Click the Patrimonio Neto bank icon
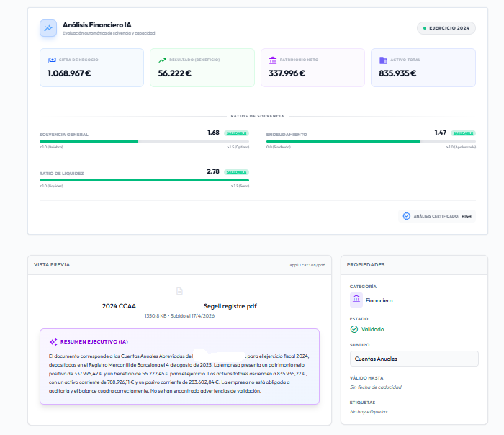Image resolution: width=504 pixels, height=435 pixels. pos(273,60)
